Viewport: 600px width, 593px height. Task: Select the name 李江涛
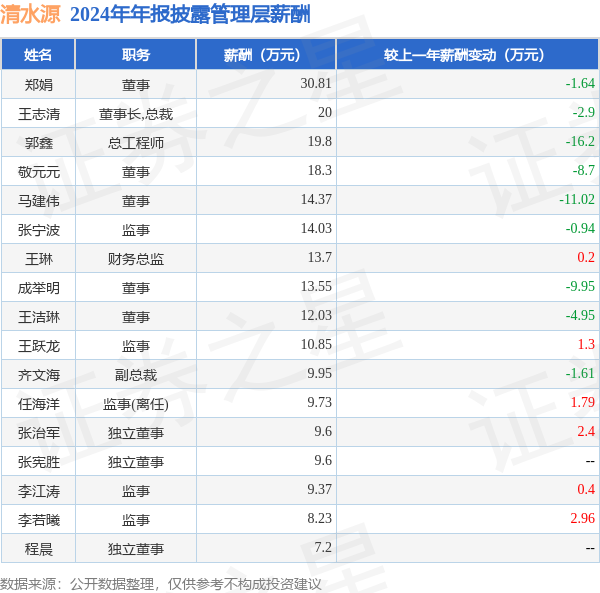39,491
